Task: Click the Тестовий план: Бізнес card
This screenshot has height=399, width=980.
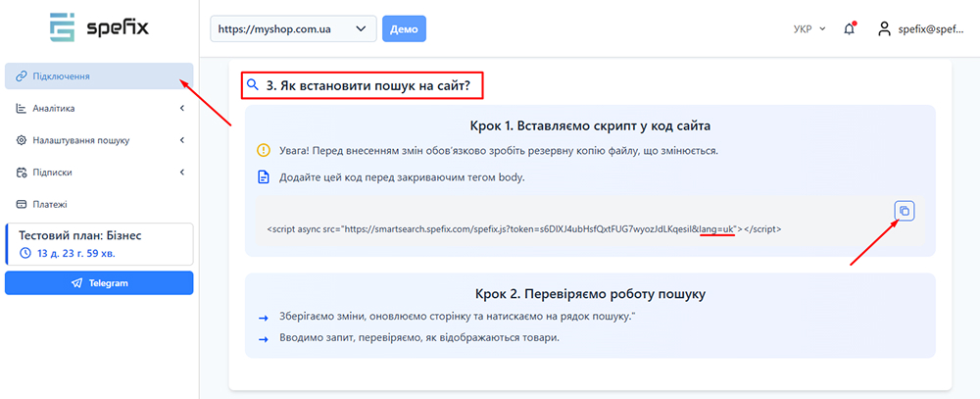Action: tap(99, 244)
